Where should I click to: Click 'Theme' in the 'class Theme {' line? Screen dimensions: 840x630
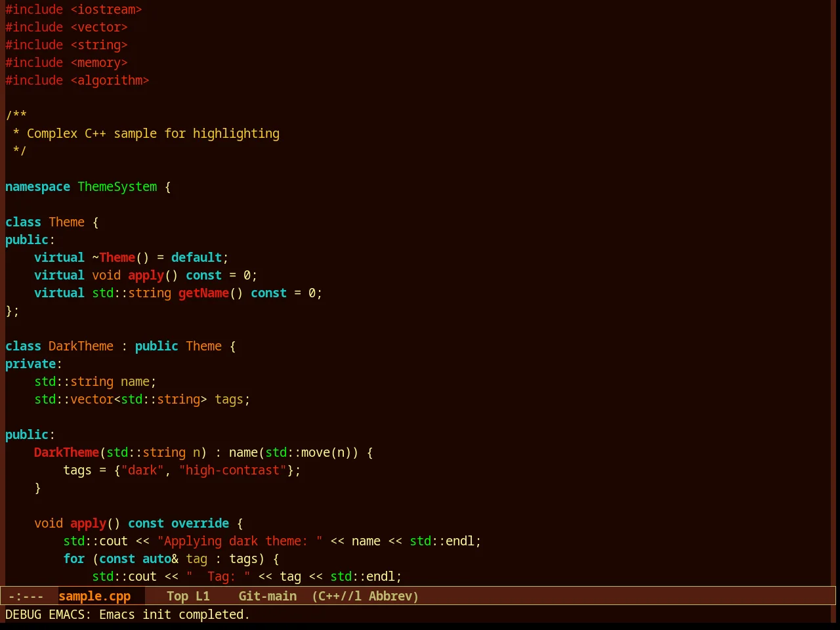coord(66,222)
